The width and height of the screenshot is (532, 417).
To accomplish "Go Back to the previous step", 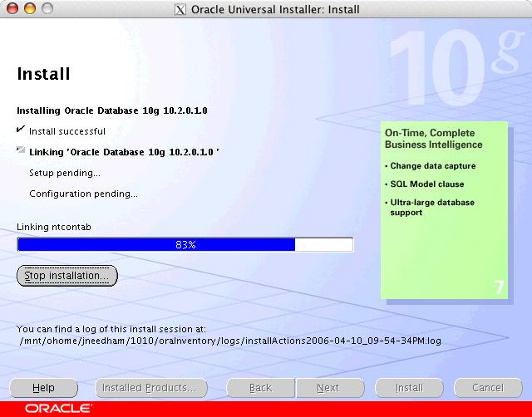I will tap(261, 388).
